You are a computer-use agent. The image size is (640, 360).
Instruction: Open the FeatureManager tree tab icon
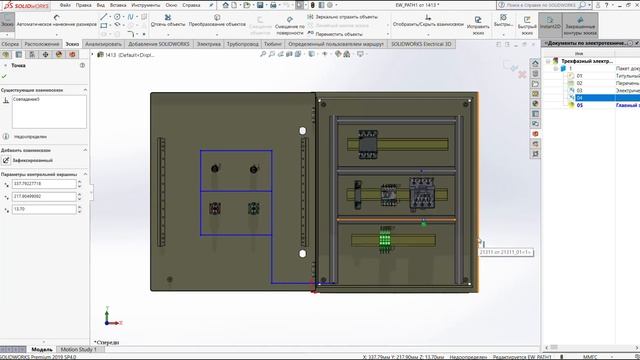(6, 54)
